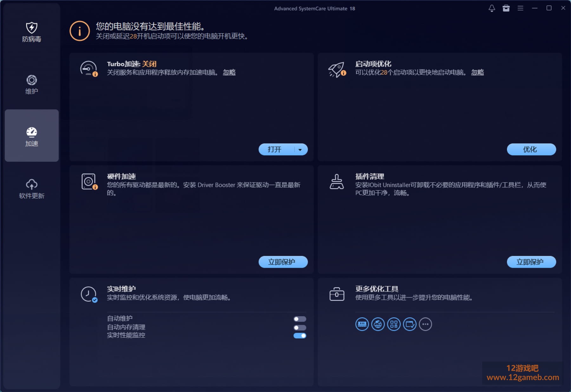
Task: Click the 启动项优化 rocket icon
Action: tap(337, 69)
